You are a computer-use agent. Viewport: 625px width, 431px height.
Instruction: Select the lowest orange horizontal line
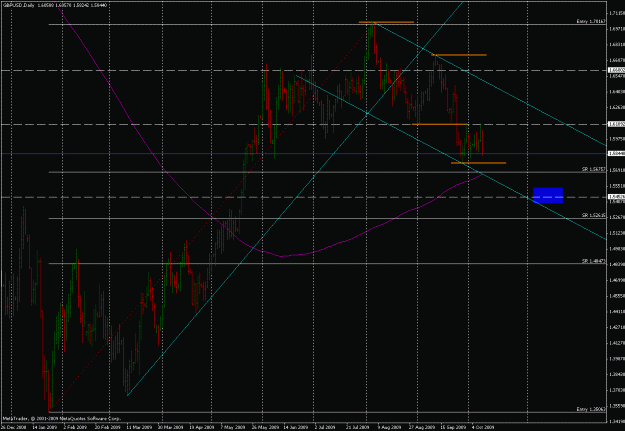click(478, 163)
